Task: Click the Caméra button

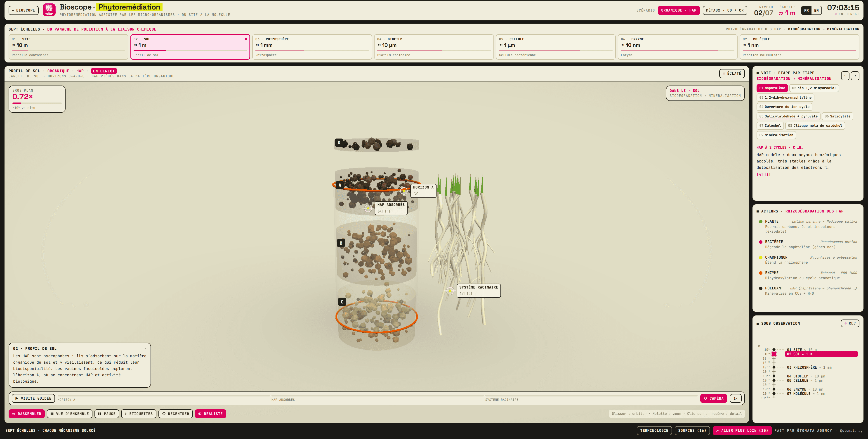Action: [713, 398]
